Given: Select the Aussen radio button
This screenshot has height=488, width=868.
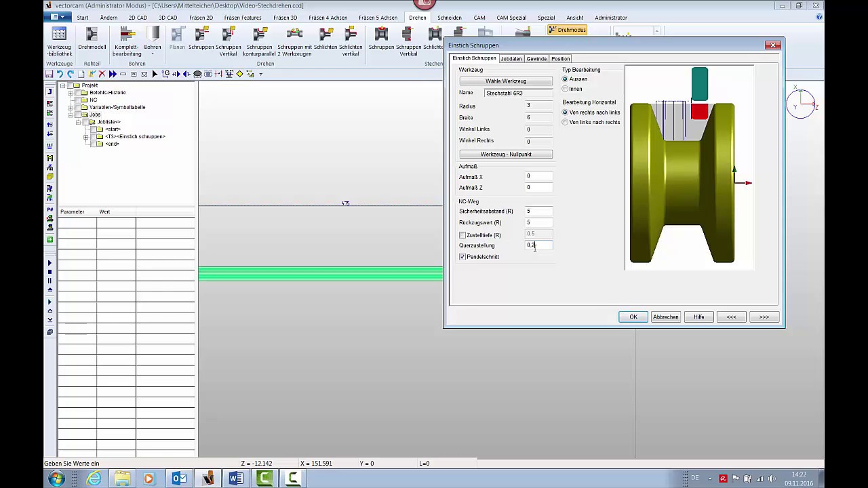Looking at the screenshot, I should tap(565, 79).
